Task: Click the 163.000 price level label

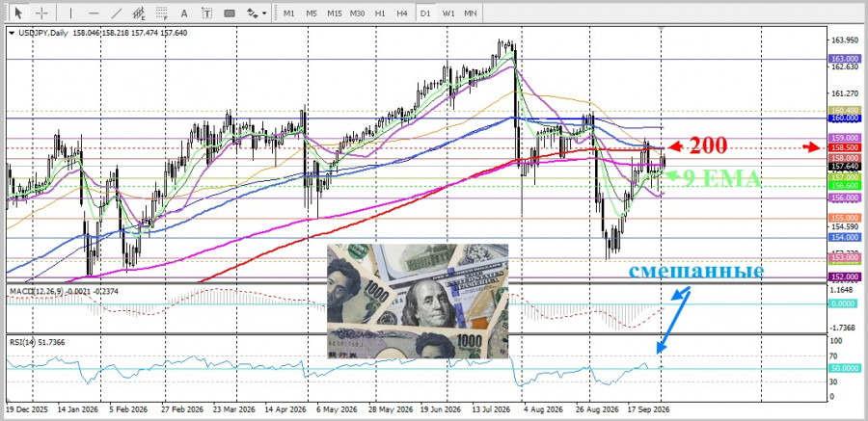Action: point(845,59)
